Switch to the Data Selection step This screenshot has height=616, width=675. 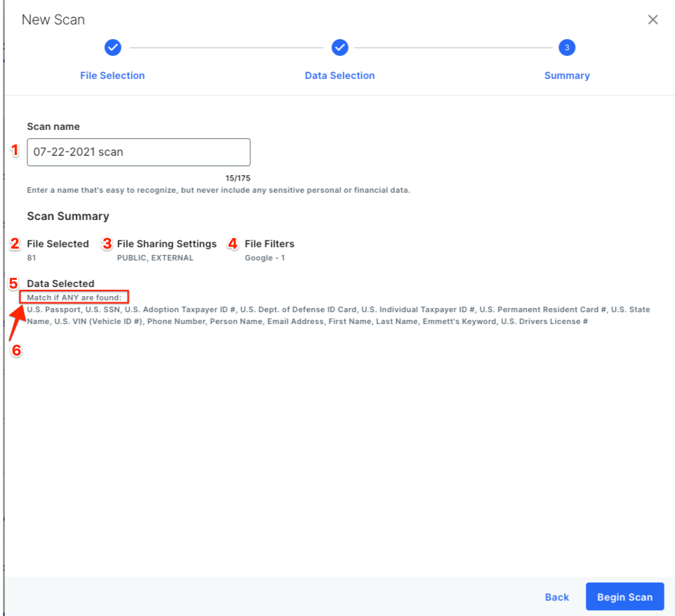340,75
